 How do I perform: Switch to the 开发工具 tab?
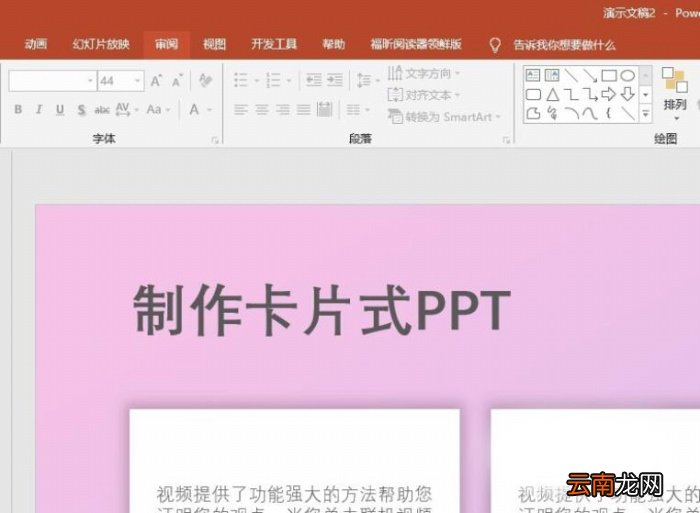coord(274,44)
